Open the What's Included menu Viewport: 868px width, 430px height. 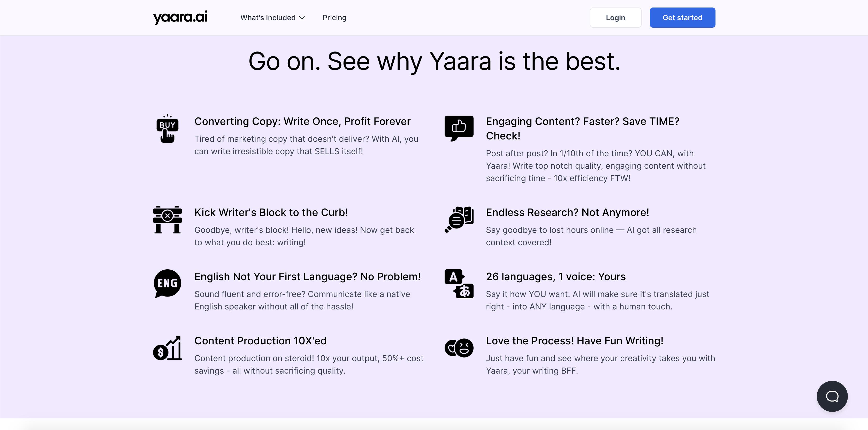[268, 18]
